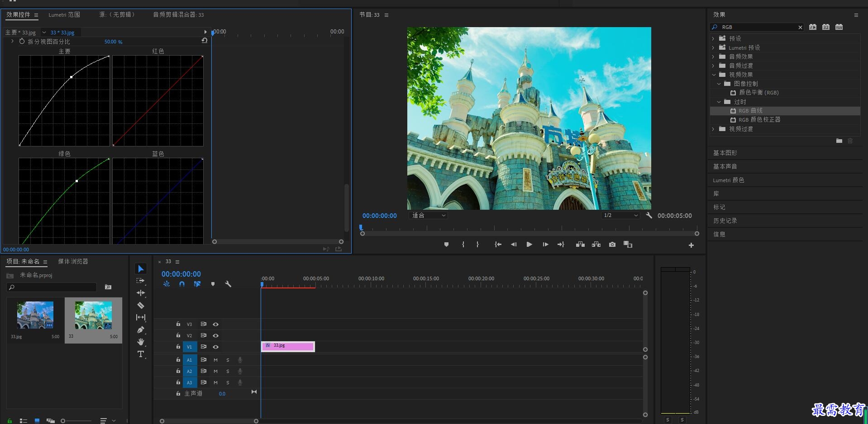This screenshot has width=868, height=424.
Task: Click the Extract button icon
Action: [596, 245]
